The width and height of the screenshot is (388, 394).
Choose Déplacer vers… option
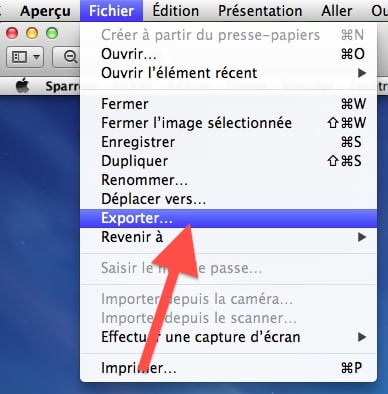click(x=228, y=199)
